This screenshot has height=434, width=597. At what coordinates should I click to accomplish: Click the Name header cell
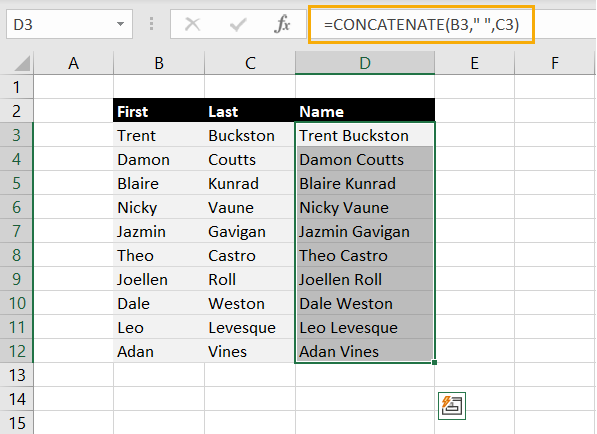pos(365,111)
